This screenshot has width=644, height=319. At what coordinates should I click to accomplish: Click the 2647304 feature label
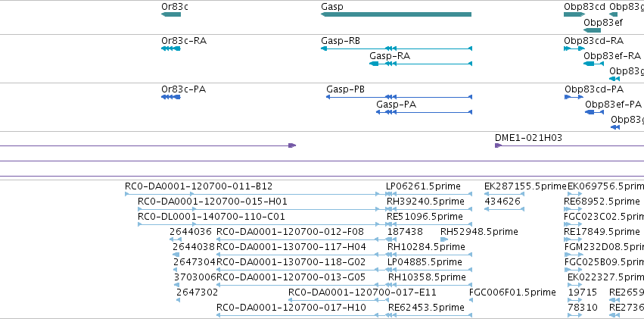(194, 262)
